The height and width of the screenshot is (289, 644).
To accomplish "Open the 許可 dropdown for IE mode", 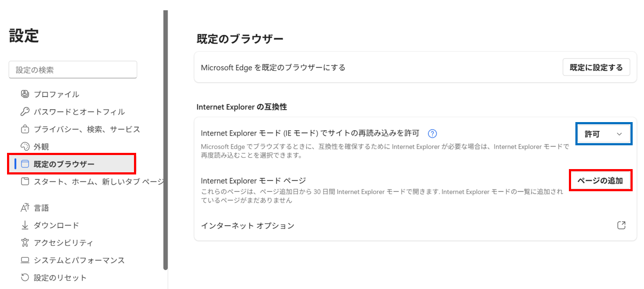I will (x=603, y=134).
